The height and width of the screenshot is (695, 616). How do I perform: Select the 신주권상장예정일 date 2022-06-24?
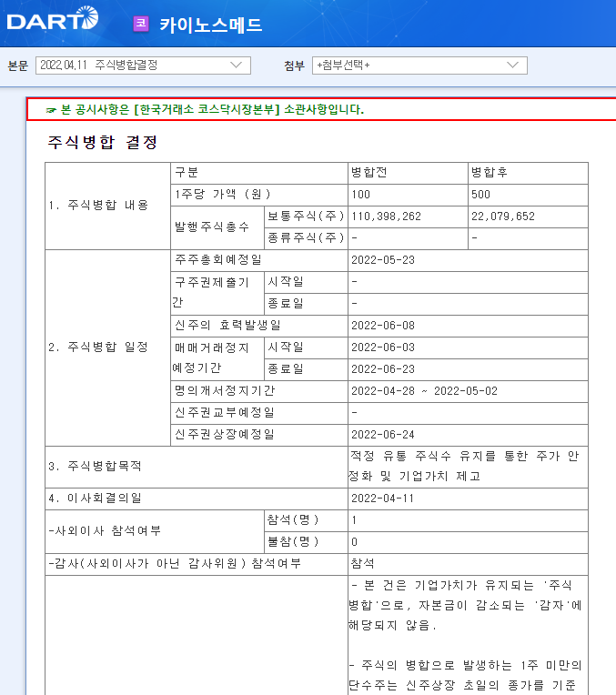tap(383, 435)
